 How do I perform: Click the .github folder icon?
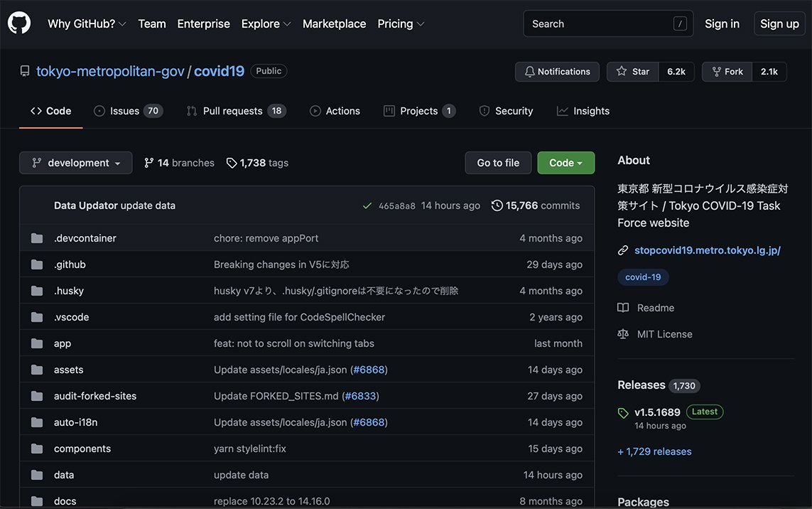(37, 264)
